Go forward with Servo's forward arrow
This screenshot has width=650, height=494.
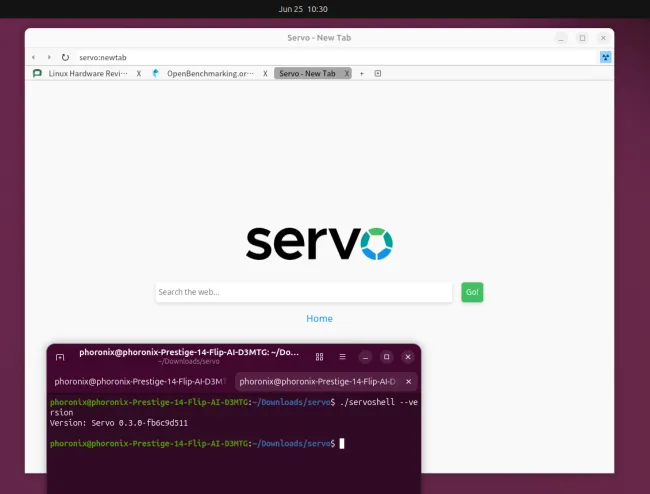pos(49,57)
